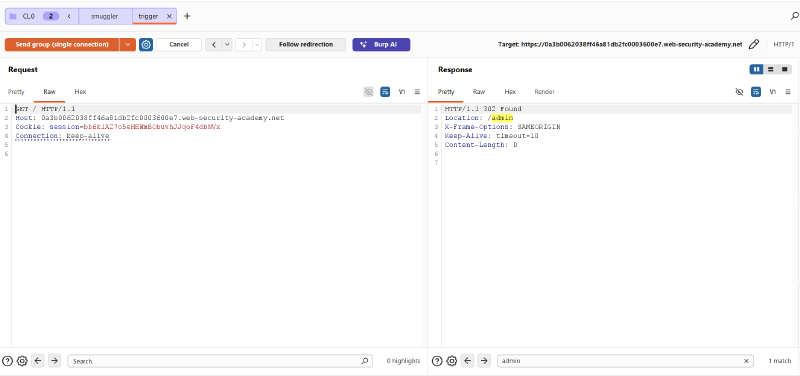Screen dimensions: 800x376
Task: Select top-bottom layout for the response panel
Action: click(770, 69)
